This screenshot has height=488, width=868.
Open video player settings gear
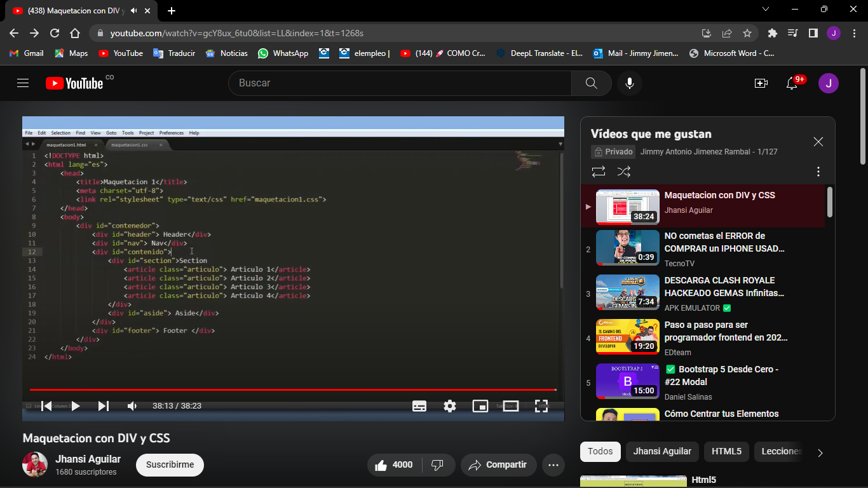click(x=450, y=406)
